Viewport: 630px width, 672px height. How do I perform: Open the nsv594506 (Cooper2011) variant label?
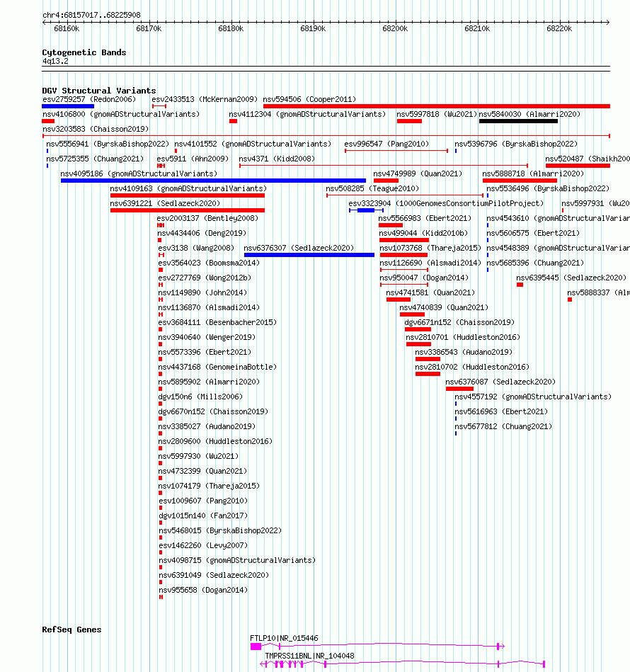309,99
